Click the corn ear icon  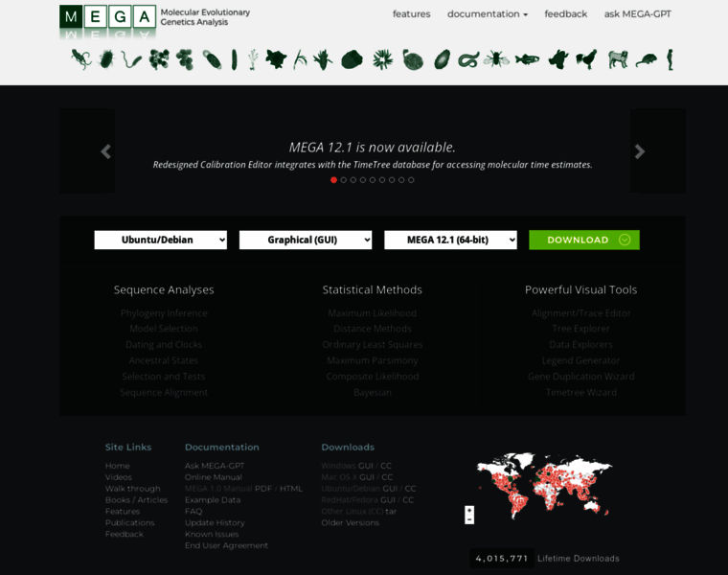(x=323, y=59)
